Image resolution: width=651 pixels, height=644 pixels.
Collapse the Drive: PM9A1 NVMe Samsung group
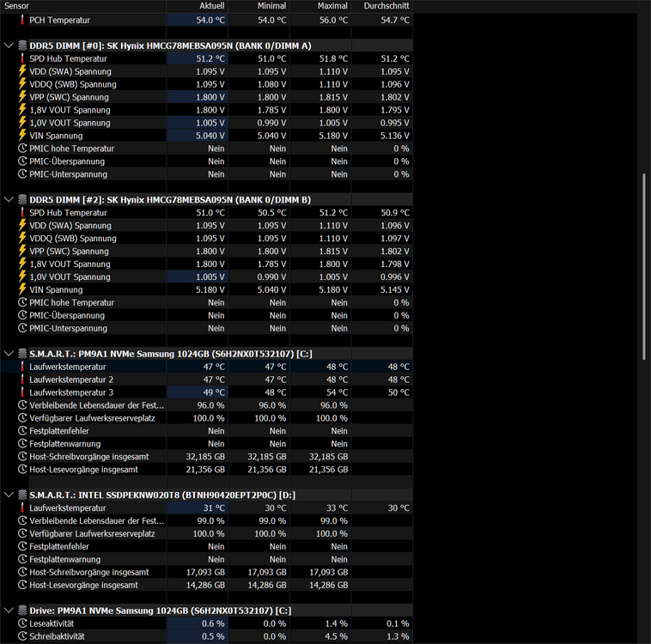pos(9,611)
